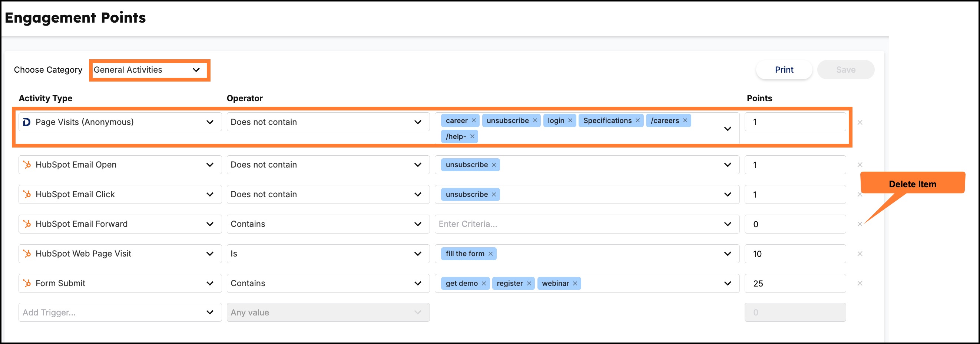This screenshot has width=980, height=344.
Task: Expand criteria list for HubSpot Email Open
Action: pyautogui.click(x=727, y=165)
